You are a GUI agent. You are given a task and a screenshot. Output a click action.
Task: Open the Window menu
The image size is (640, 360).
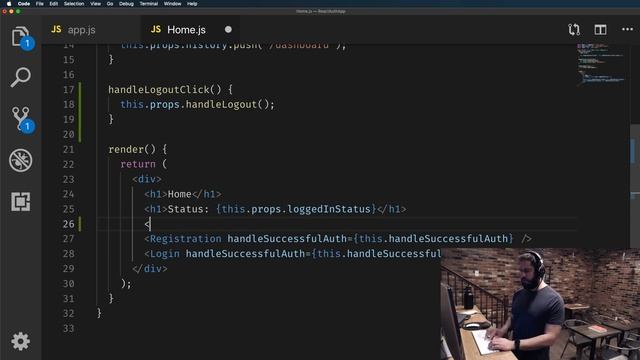(x=172, y=4)
